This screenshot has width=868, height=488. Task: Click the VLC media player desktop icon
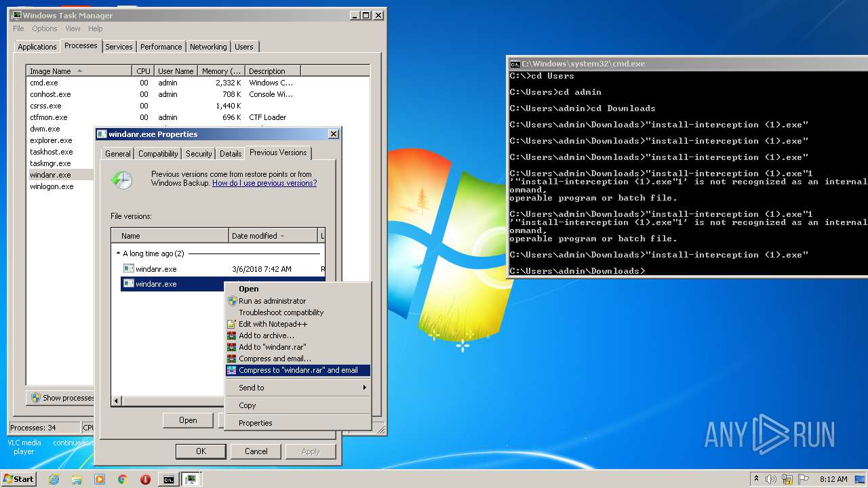click(x=24, y=447)
